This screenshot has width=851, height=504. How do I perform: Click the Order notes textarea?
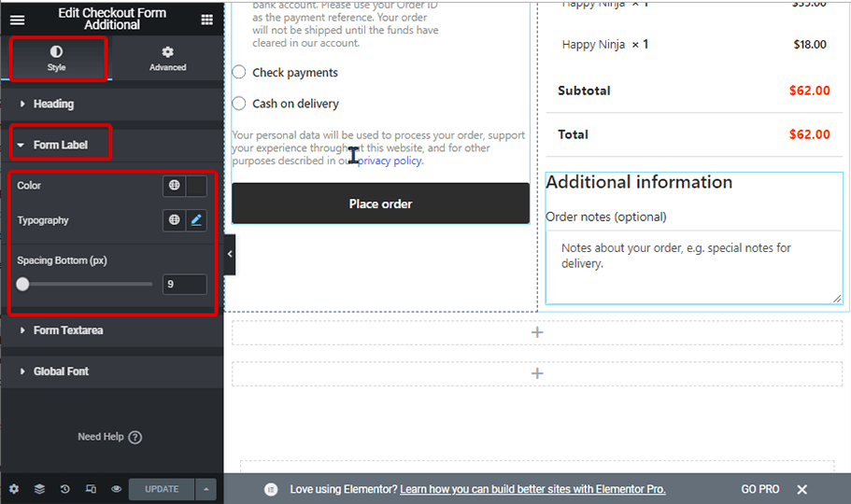click(694, 268)
